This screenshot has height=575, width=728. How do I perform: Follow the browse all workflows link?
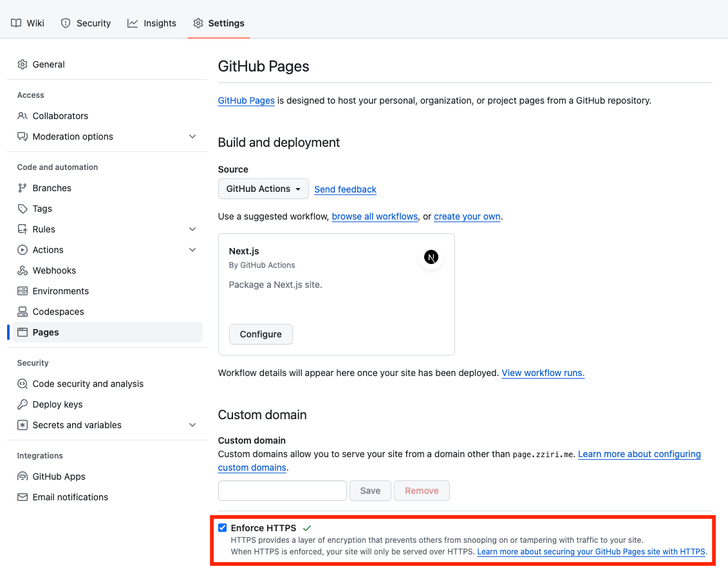pyautogui.click(x=375, y=216)
